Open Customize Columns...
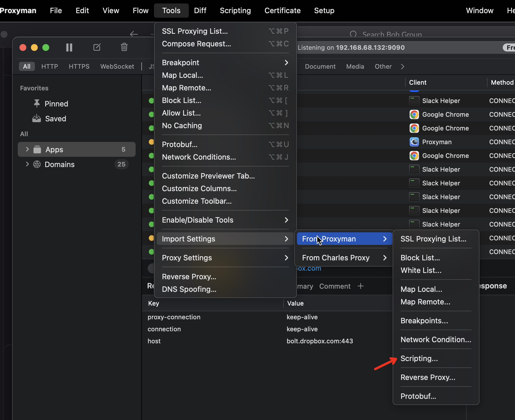The width and height of the screenshot is (515, 420). click(x=225, y=189)
